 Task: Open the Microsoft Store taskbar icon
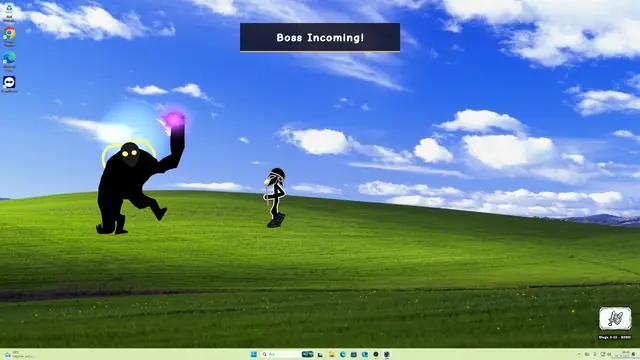click(353, 354)
